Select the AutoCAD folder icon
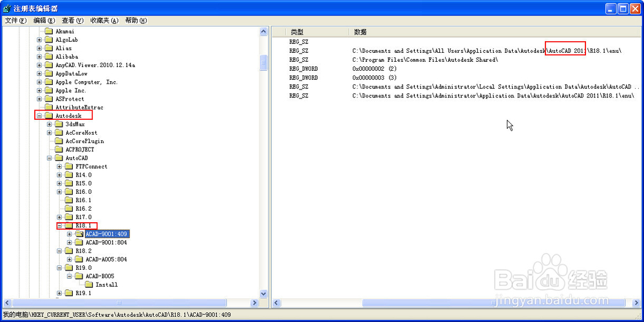 click(59, 158)
